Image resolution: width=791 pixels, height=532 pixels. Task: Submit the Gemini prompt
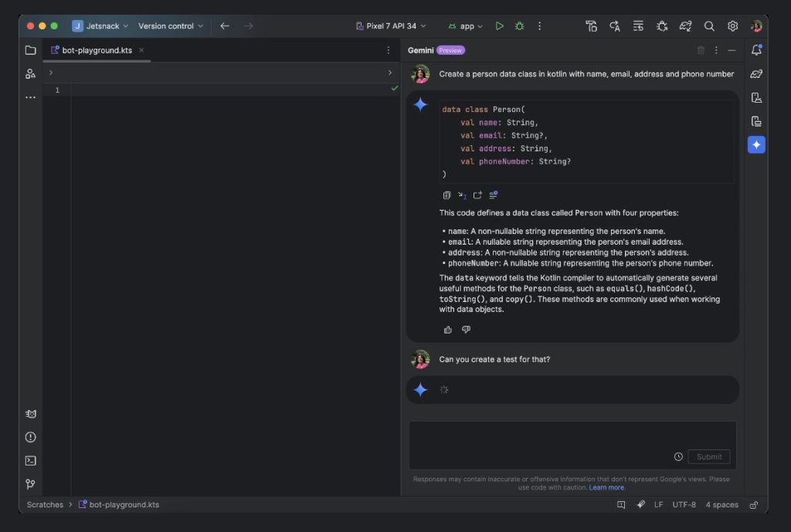pos(708,456)
